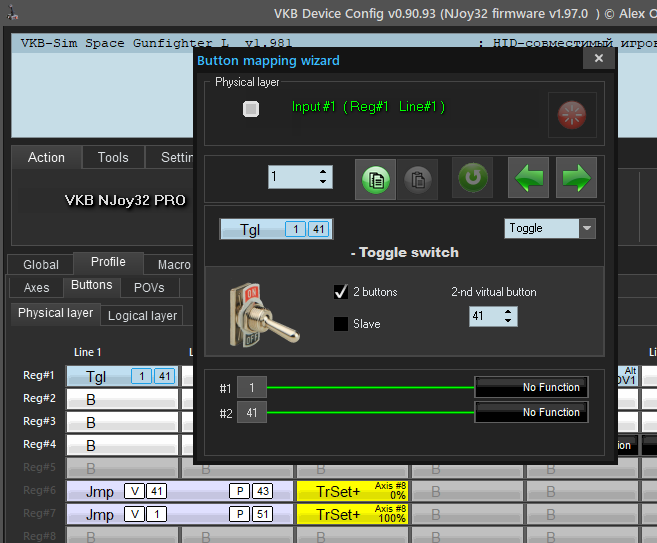657x543 pixels.
Task: Click the Line 1 column header
Action: [88, 352]
